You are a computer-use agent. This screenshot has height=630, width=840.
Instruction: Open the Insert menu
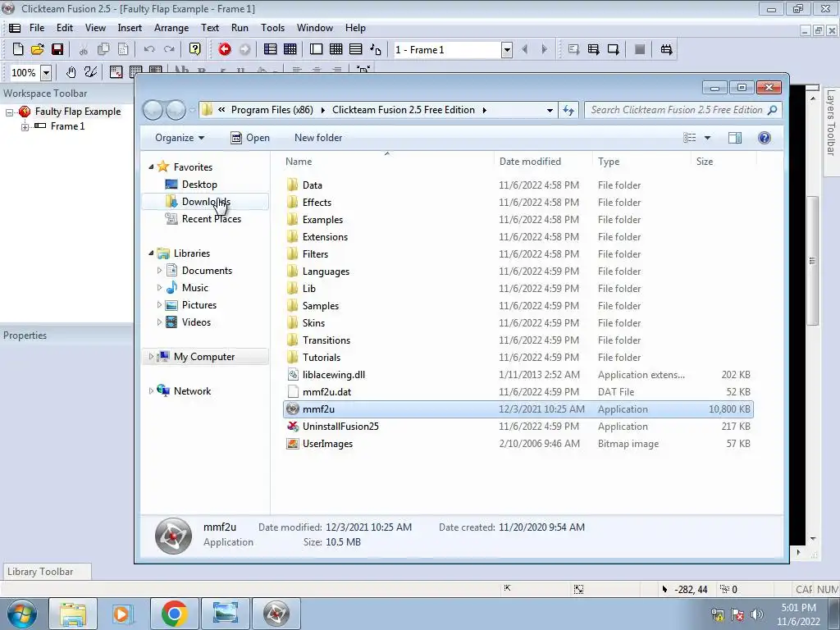click(130, 28)
